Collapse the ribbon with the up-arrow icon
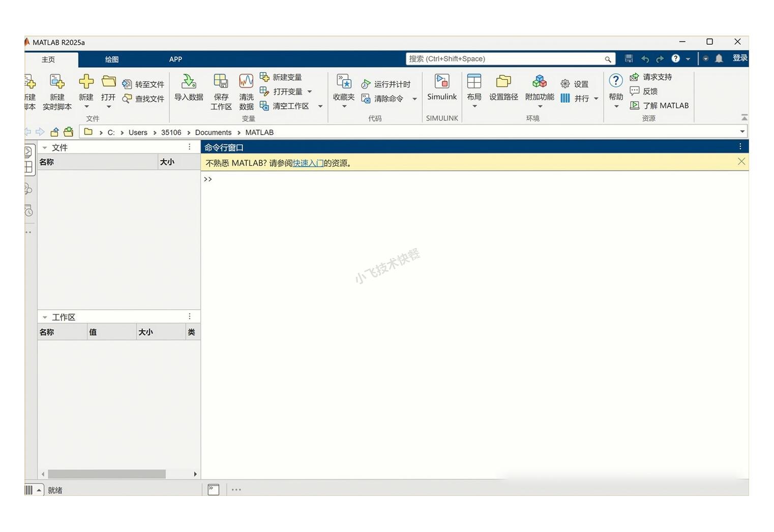The image size is (774, 532). (x=744, y=117)
